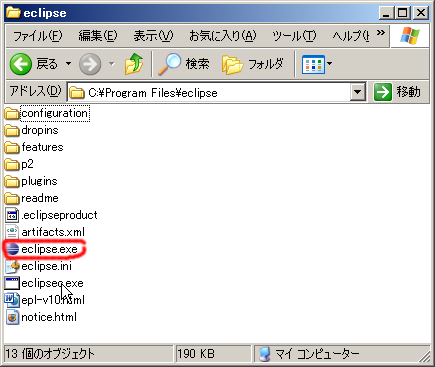Select the eclipse.ini file icon
This screenshot has height=367, width=435.
[x=12, y=266]
